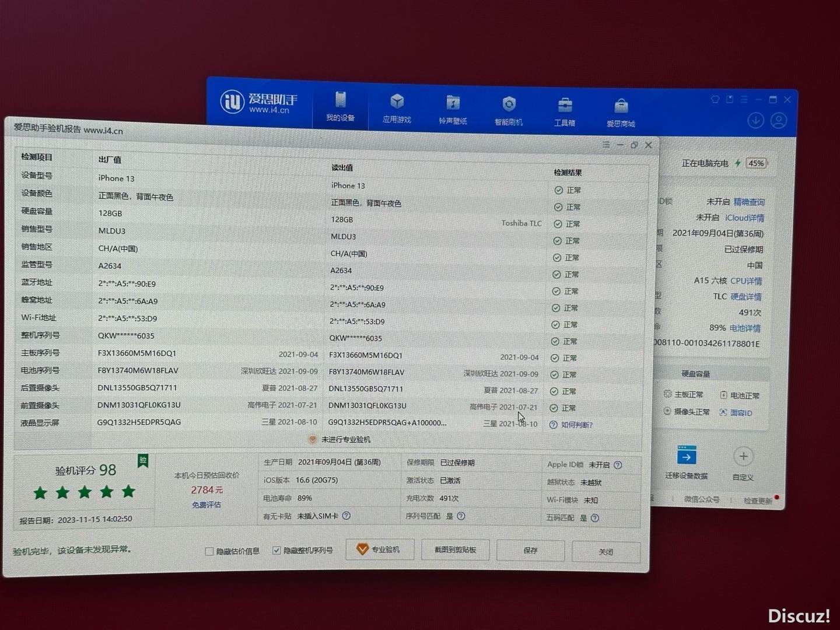The image size is (840, 630).
Task: Open 硬盘详情 link
Action: 746,297
